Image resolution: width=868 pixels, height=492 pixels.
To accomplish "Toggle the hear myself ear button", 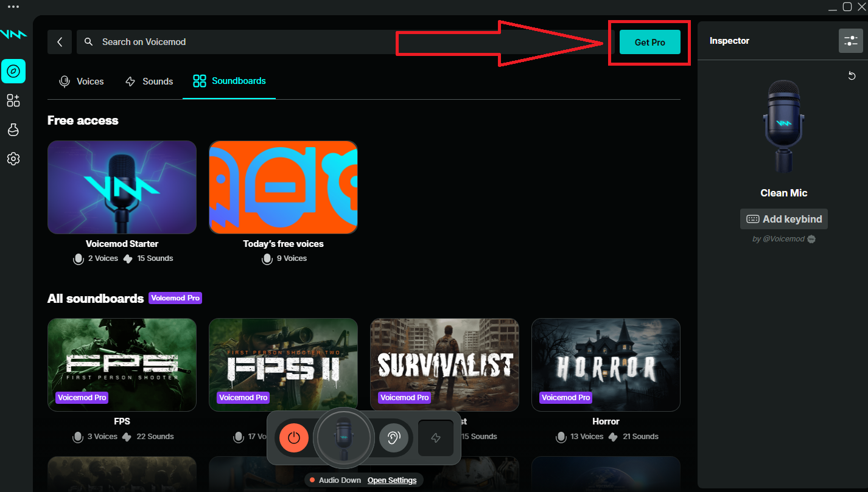I will coord(394,437).
